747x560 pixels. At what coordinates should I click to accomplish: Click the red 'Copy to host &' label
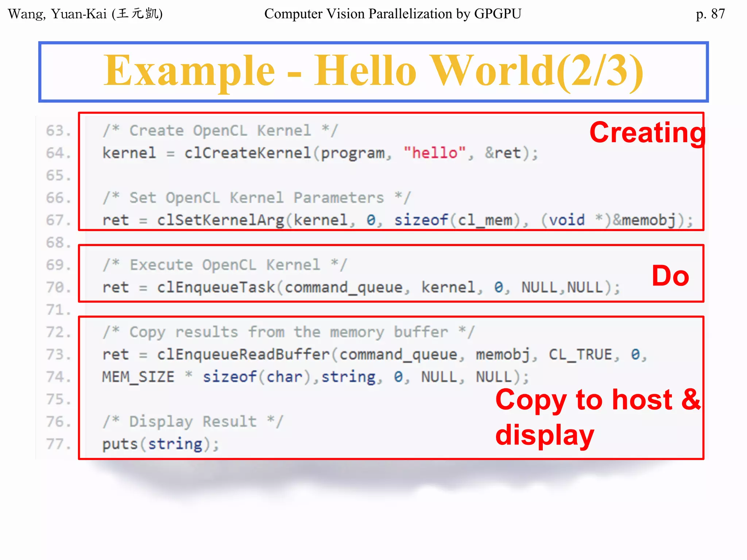coord(598,400)
